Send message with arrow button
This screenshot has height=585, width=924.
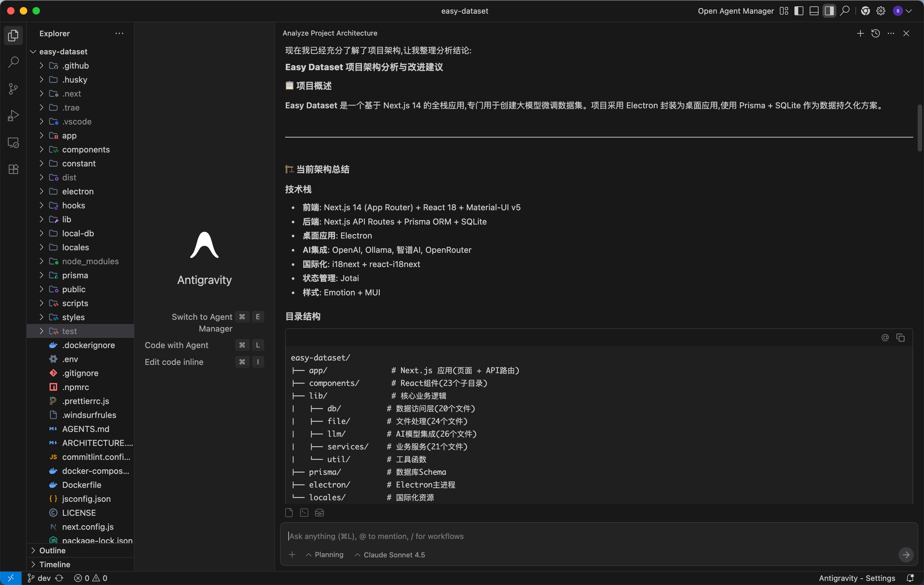coord(906,555)
